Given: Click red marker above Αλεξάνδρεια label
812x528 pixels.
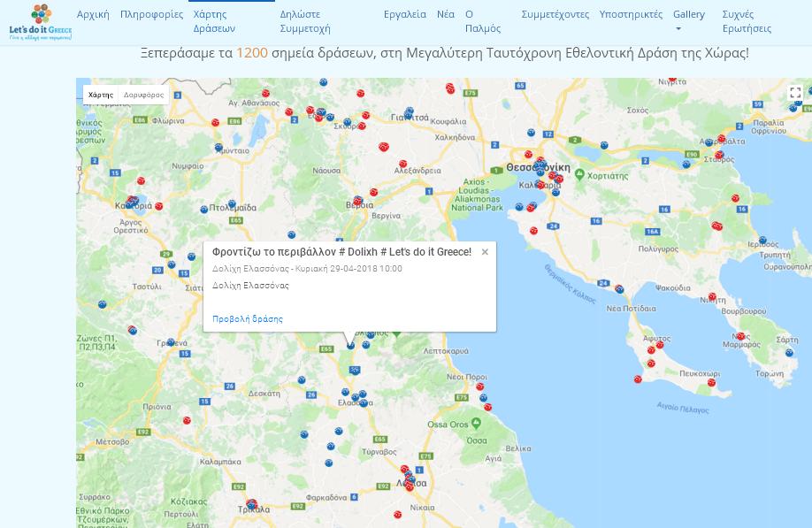Looking at the screenshot, I should (403, 164).
